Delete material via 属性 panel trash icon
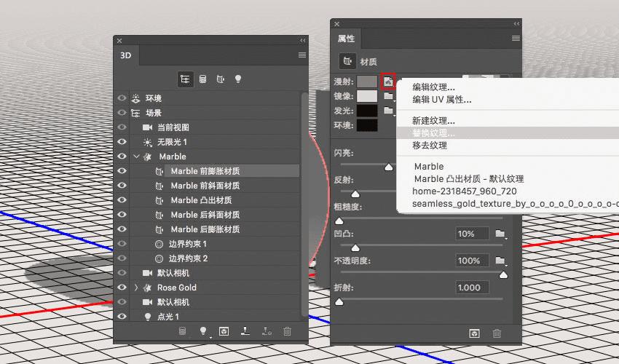The height and width of the screenshot is (364, 619). point(497,333)
